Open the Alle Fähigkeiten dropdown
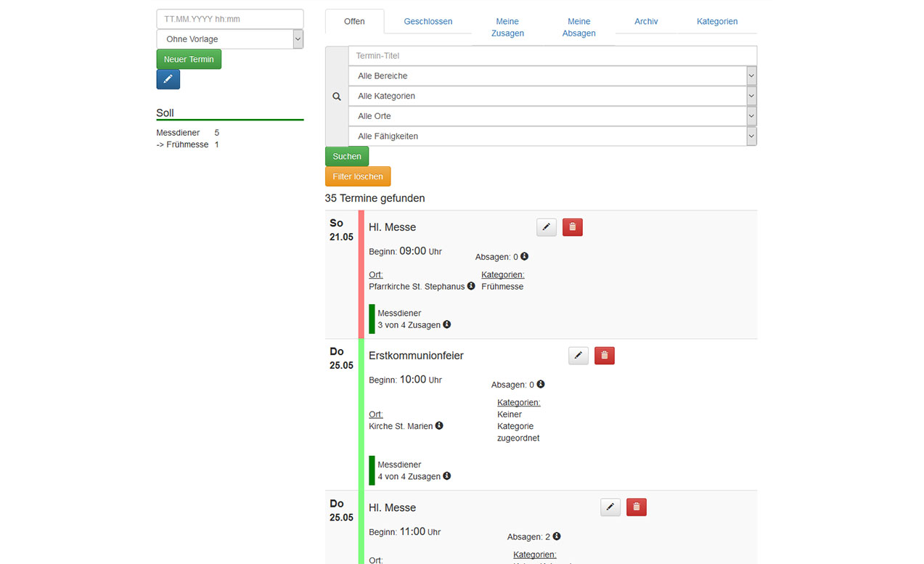 [552, 136]
